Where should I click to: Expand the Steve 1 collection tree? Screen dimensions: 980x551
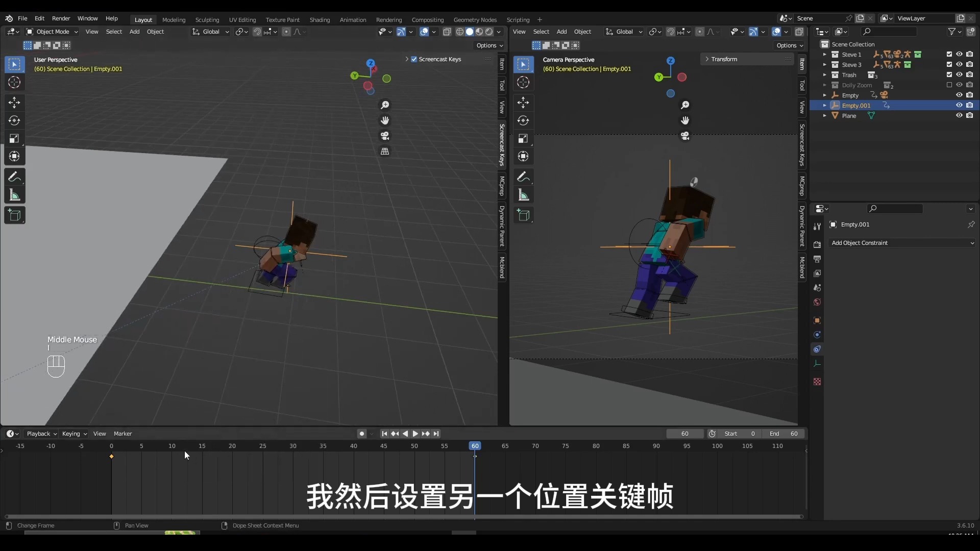tap(824, 55)
